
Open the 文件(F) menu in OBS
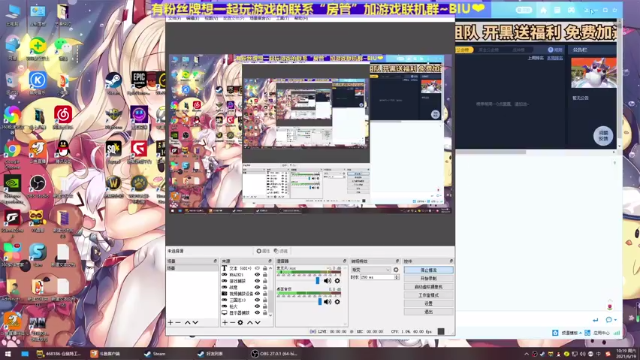point(174,18)
